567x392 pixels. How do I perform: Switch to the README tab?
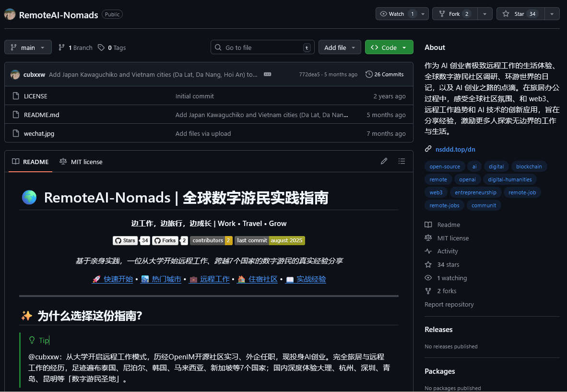30,162
